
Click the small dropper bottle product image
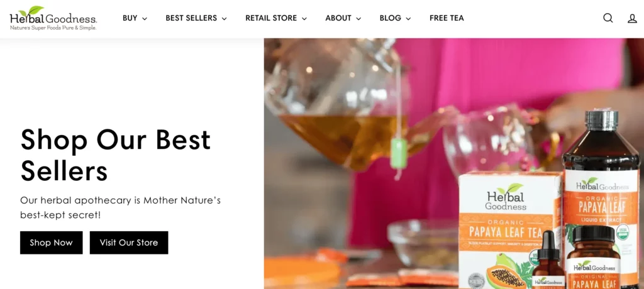tap(548, 261)
